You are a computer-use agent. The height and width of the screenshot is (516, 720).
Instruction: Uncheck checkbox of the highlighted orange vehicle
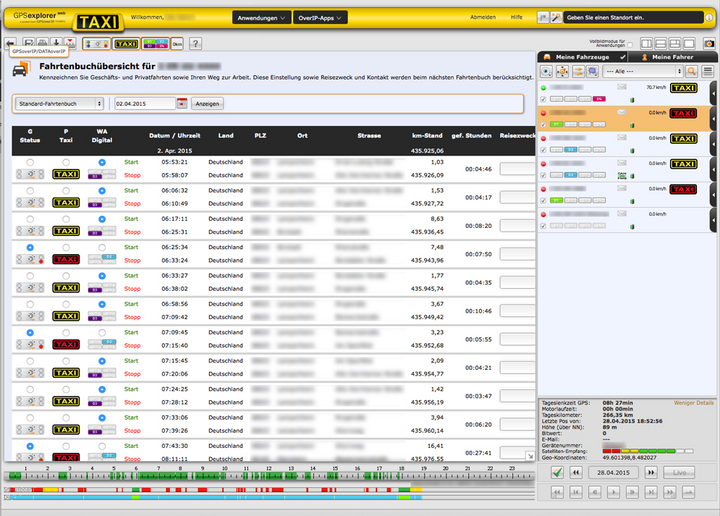coord(544,124)
